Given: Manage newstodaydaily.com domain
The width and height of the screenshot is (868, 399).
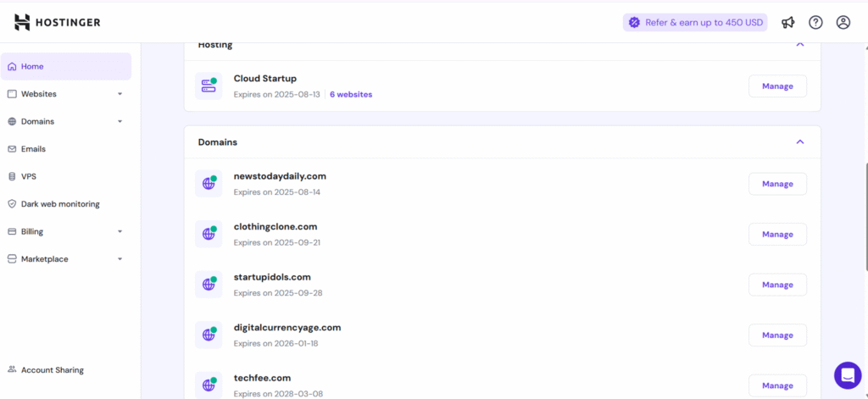Looking at the screenshot, I should pos(778,183).
